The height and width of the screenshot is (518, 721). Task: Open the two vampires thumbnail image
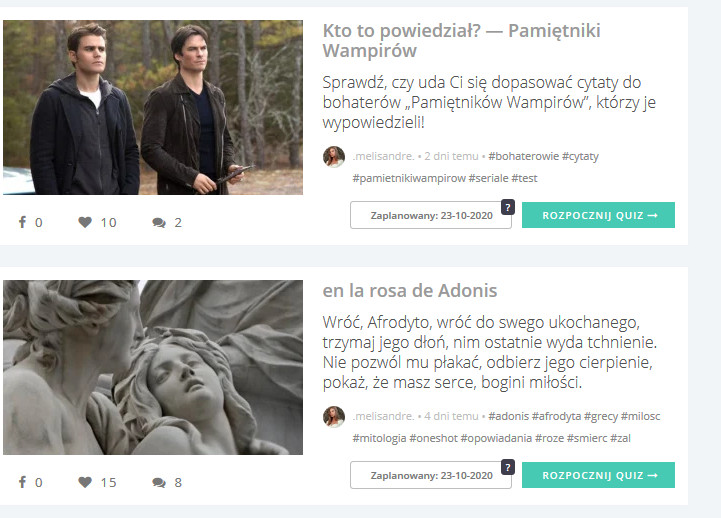point(153,107)
